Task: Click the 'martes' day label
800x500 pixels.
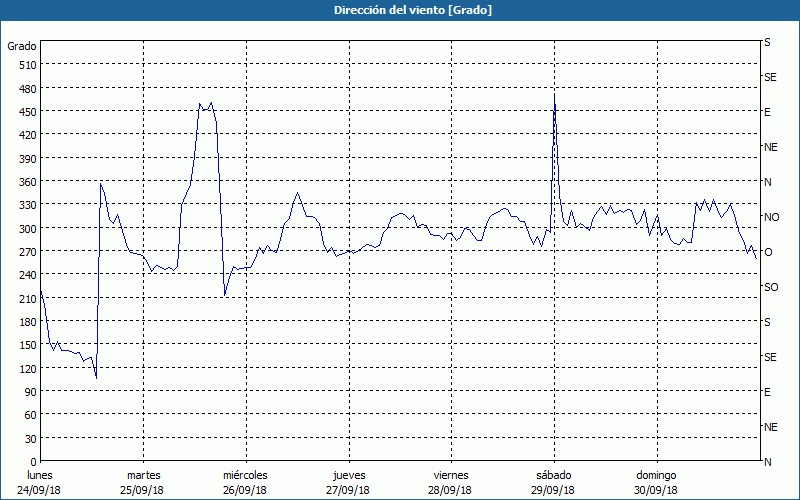Action: pyautogui.click(x=143, y=475)
